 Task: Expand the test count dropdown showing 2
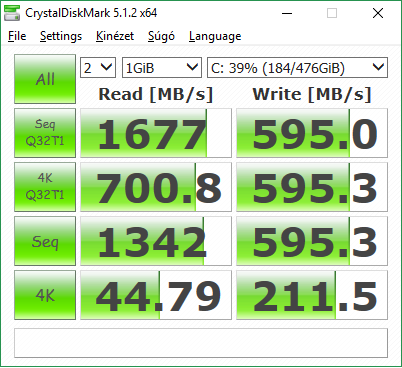(x=98, y=68)
